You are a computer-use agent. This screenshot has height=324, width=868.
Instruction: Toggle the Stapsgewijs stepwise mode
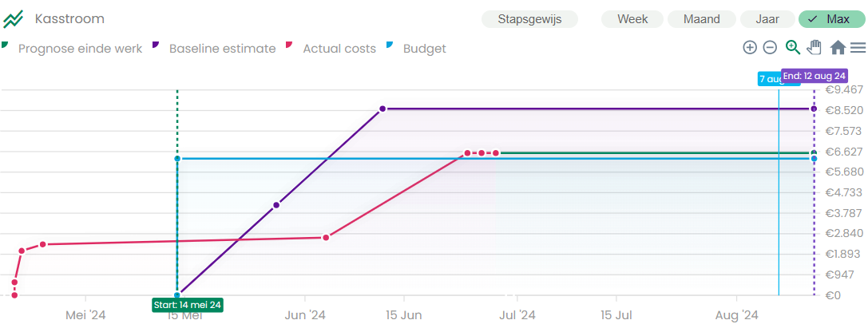click(x=529, y=19)
